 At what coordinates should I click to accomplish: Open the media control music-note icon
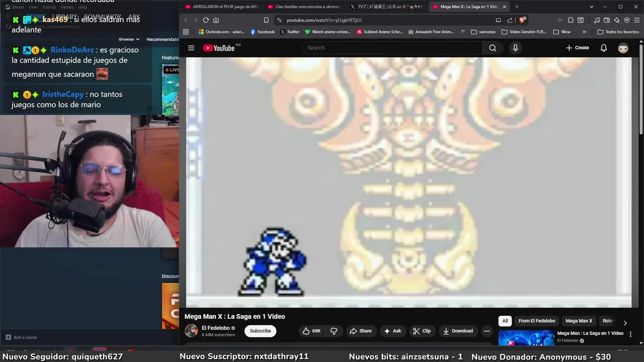[x=597, y=20]
